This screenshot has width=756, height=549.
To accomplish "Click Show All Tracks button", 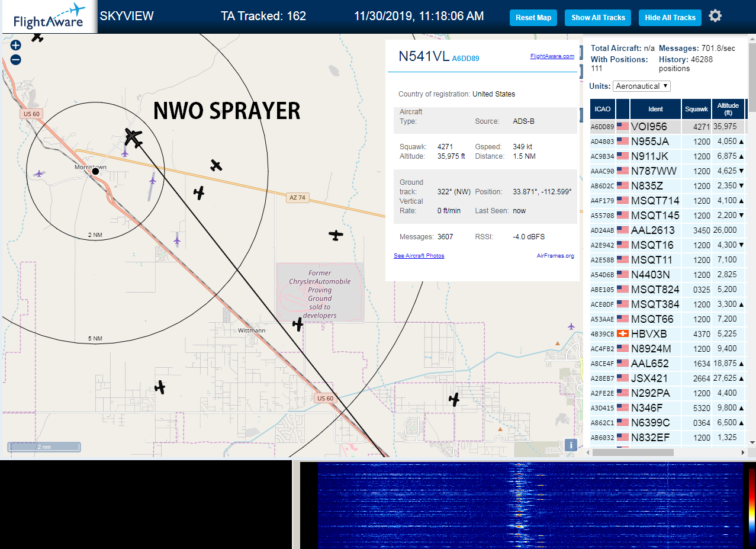I will tap(598, 18).
